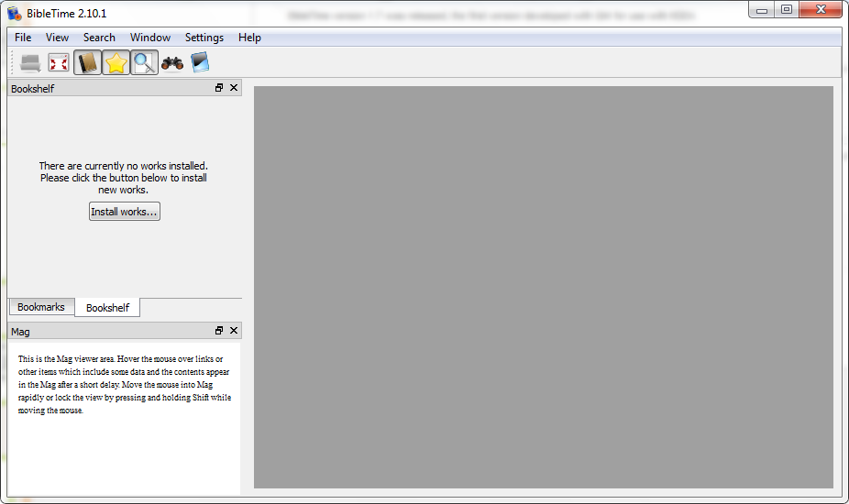Toggle the Bookshelf panel book icon

88,62
